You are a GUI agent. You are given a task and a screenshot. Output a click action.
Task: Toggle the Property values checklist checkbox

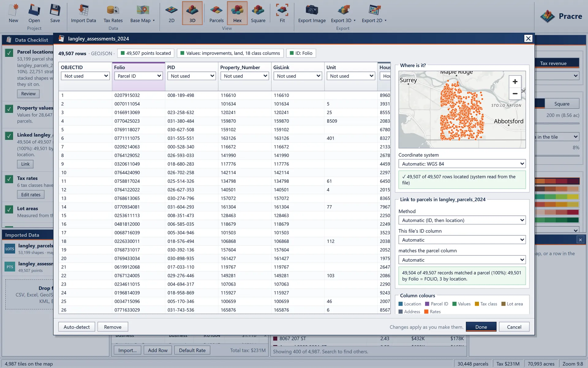(x=9, y=109)
